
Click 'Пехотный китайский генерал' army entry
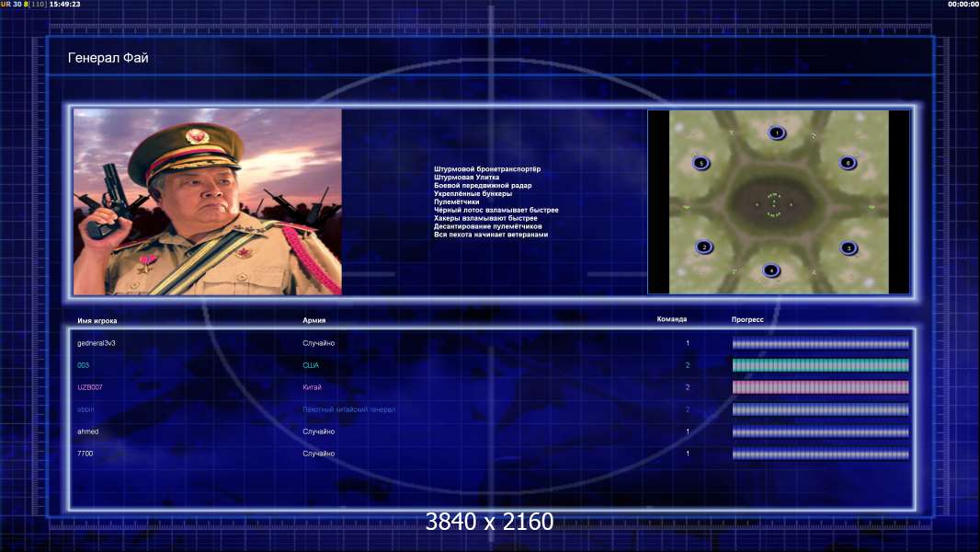(348, 409)
